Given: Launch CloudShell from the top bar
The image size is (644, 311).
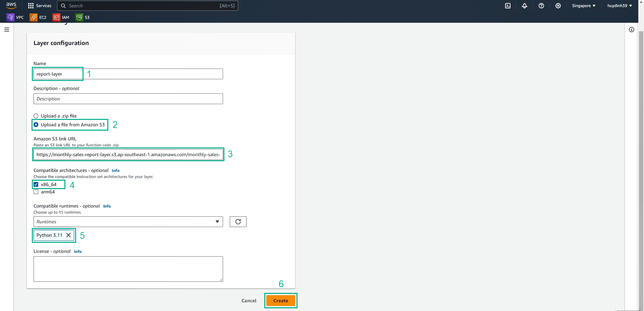Looking at the screenshot, I should click(x=508, y=6).
